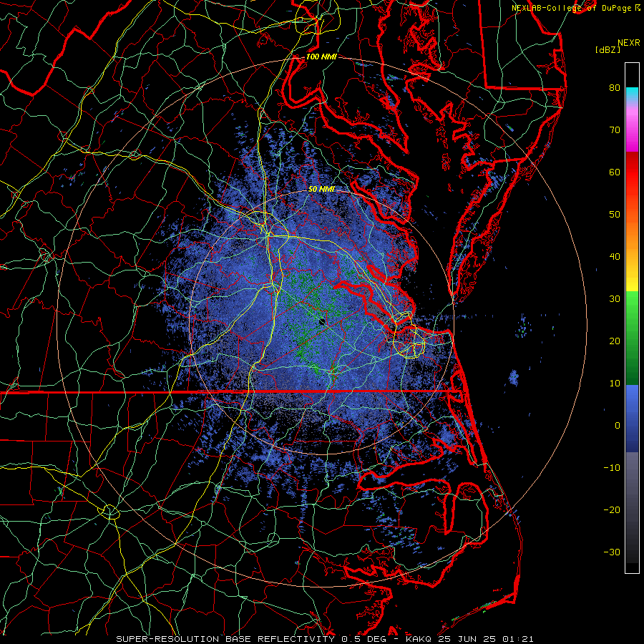Screen dimensions: 644x644
Task: Click the "NEXLAB-College of DuPage" header text
Action: point(571,8)
